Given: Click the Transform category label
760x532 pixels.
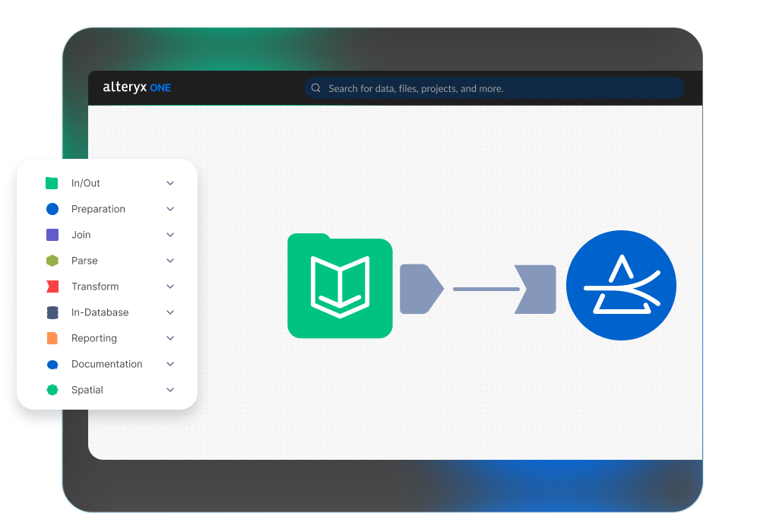Looking at the screenshot, I should pyautogui.click(x=94, y=286).
